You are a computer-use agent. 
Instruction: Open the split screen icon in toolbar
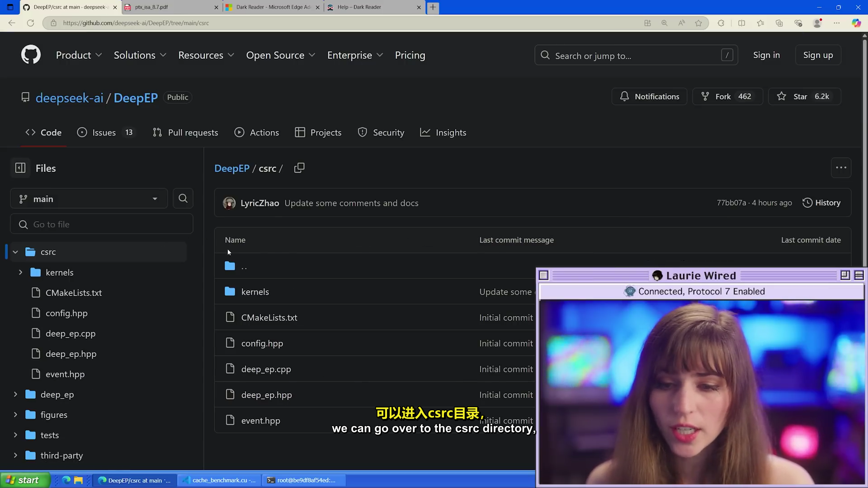point(741,23)
